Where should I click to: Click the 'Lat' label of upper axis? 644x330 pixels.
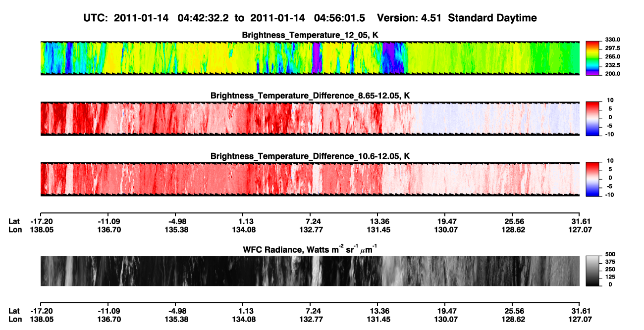point(14,221)
